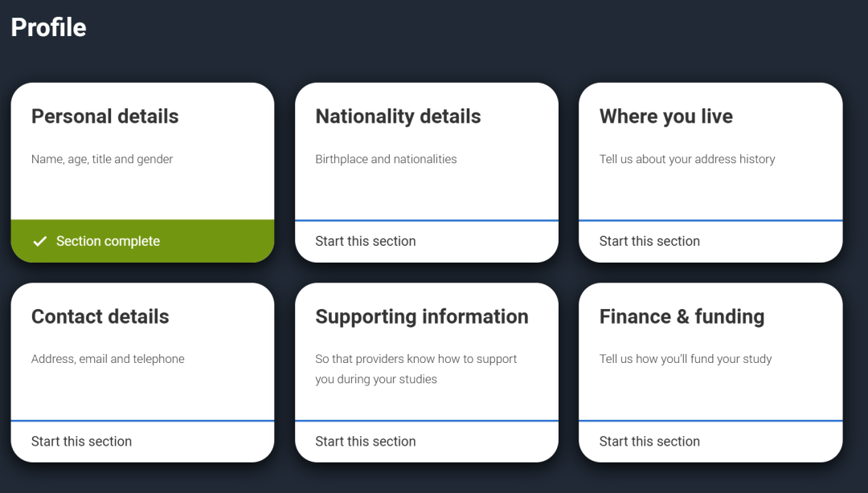Click the Address, email and telephone text
The height and width of the screenshot is (493, 868).
pos(108,359)
